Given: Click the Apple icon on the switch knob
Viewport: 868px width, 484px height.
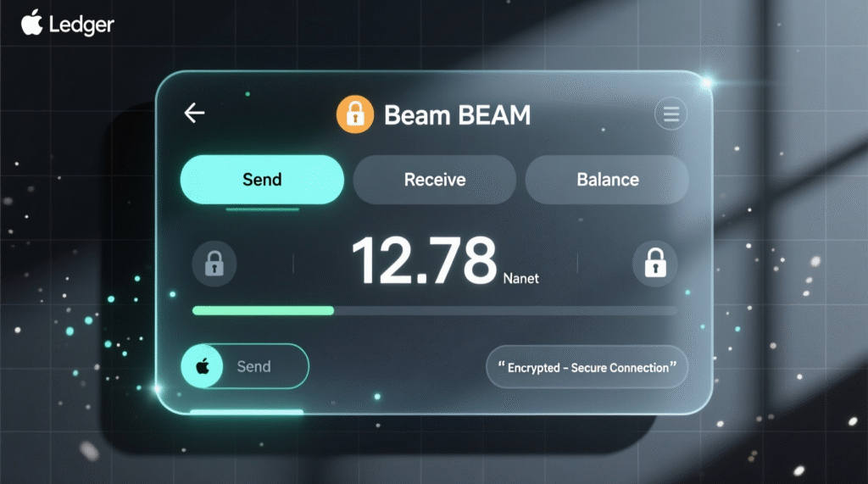Looking at the screenshot, I should click(203, 367).
